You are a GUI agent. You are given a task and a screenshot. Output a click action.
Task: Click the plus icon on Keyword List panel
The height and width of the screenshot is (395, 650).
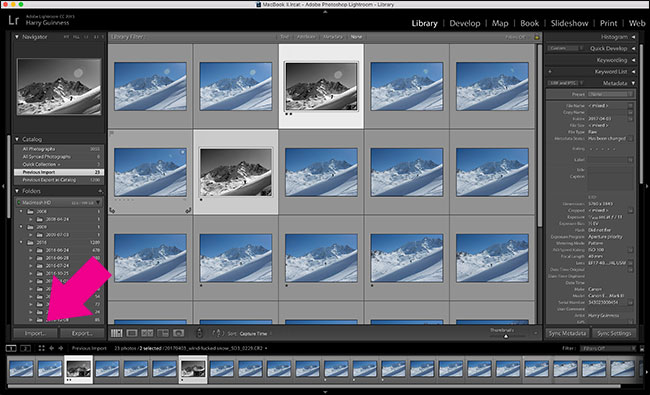pos(550,72)
